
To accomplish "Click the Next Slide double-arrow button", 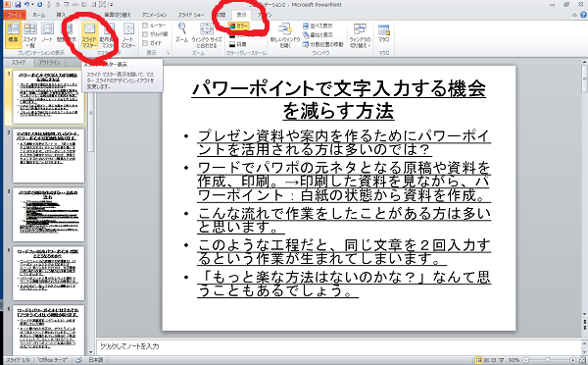I will tap(584, 329).
